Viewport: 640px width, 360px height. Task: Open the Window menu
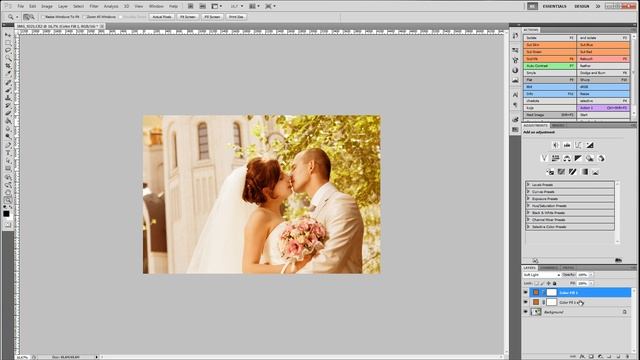(156, 6)
